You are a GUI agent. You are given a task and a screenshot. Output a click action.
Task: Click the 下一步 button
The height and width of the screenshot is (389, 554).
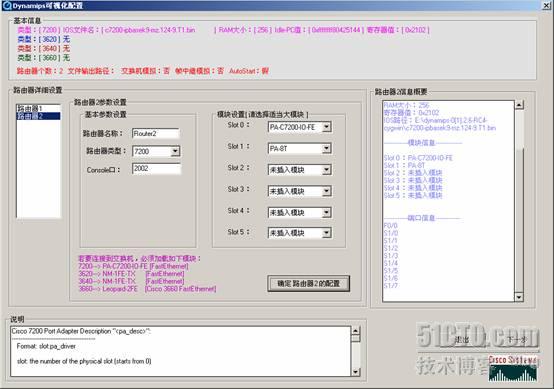point(517,340)
